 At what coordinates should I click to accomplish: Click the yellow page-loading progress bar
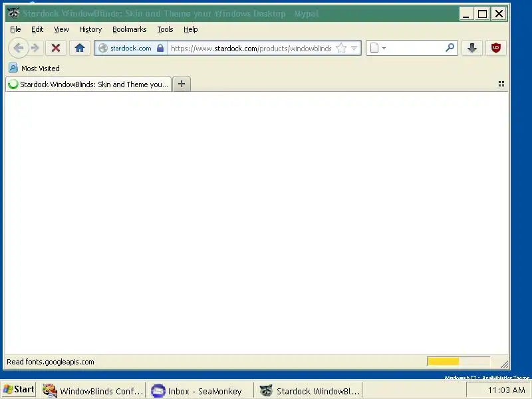458,361
